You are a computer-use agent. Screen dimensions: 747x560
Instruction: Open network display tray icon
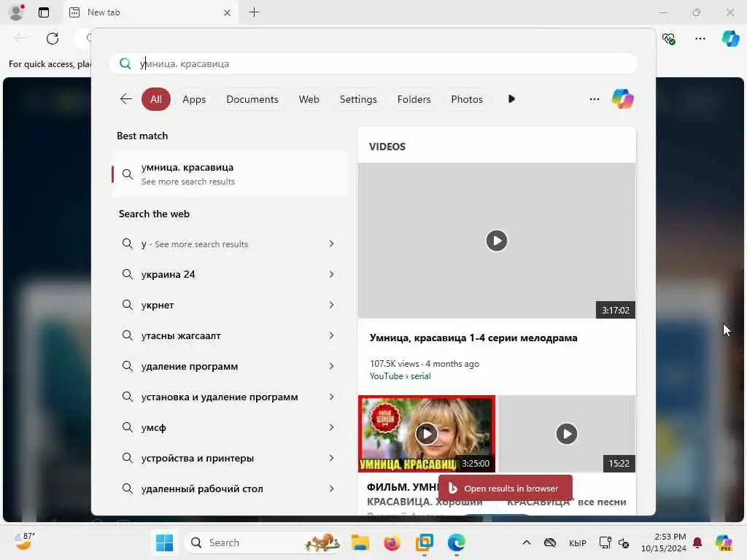coord(605,542)
